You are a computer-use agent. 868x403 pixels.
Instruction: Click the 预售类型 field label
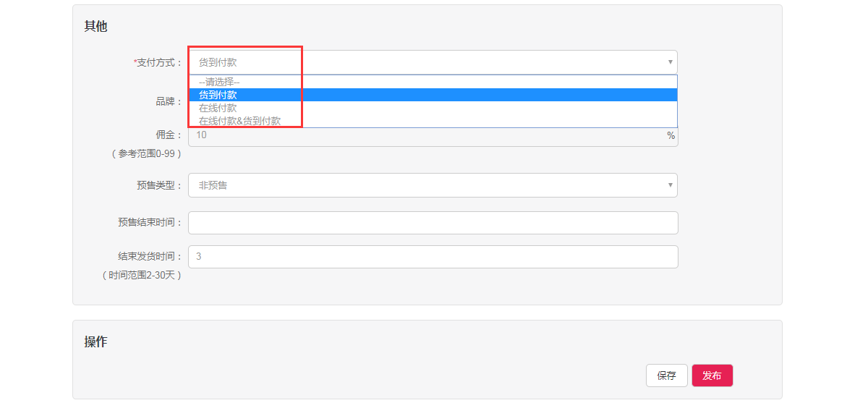tap(160, 185)
